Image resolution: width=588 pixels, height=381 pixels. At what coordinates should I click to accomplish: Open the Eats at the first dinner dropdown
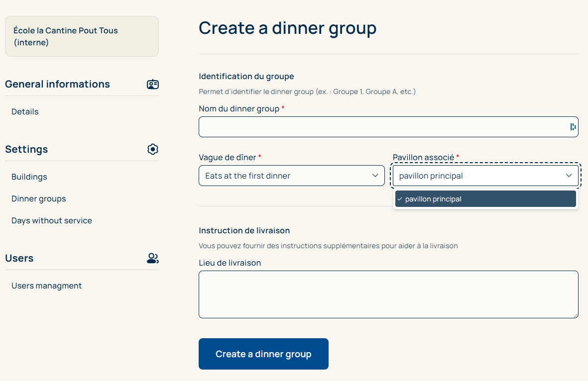(x=292, y=176)
